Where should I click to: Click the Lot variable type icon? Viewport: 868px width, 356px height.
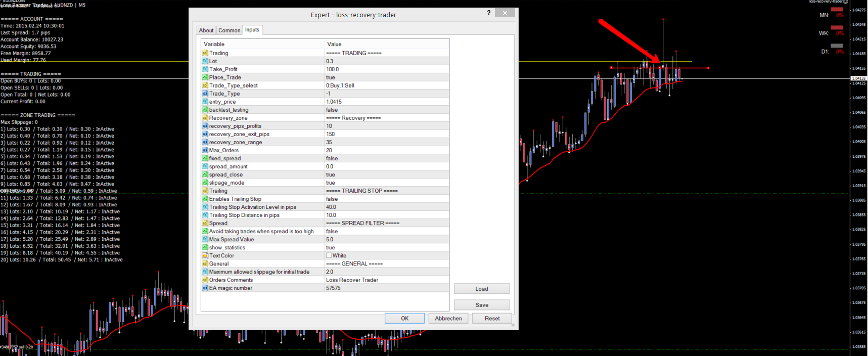[x=205, y=61]
